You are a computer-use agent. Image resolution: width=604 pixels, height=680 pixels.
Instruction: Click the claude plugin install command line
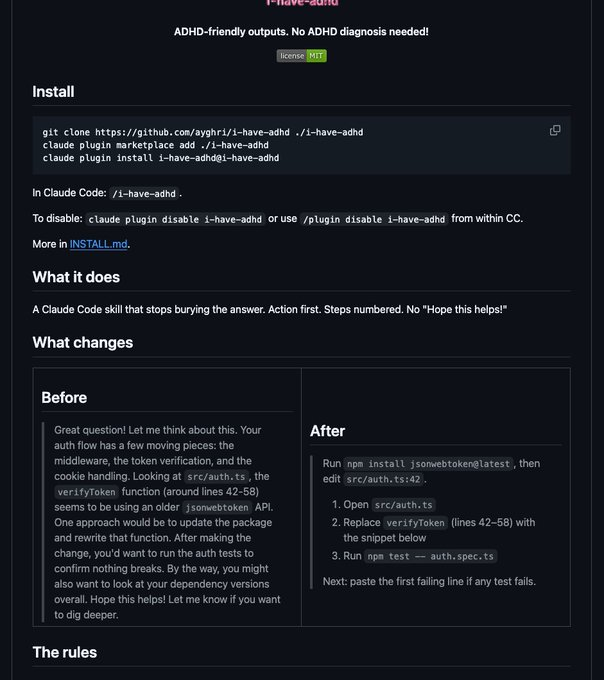click(x=161, y=158)
